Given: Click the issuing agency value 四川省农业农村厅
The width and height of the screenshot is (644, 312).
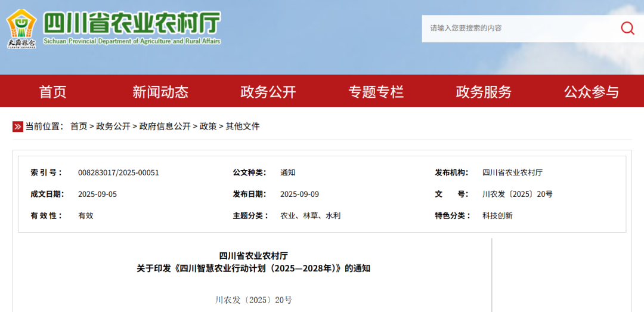Looking at the screenshot, I should tap(513, 172).
